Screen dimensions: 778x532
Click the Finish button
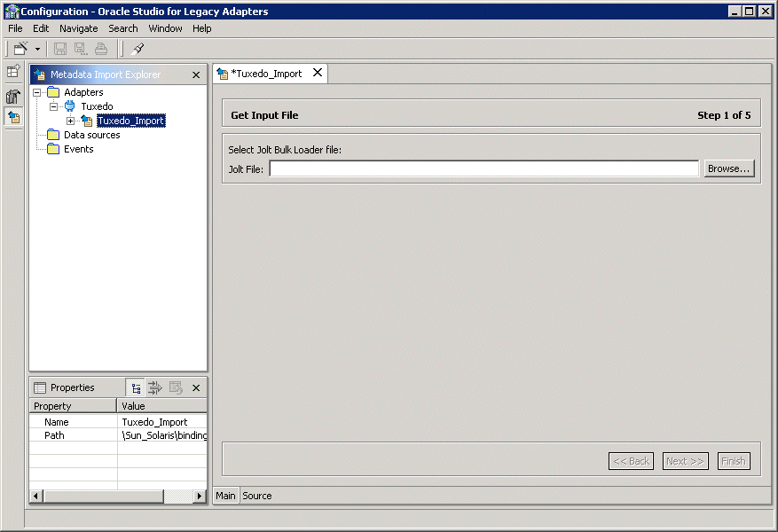[x=734, y=461]
